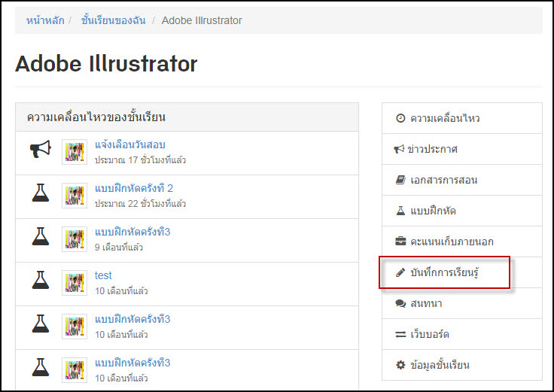Click avatar thumbnail in the test row
Viewport: 554px width, 392px height.
[75, 282]
